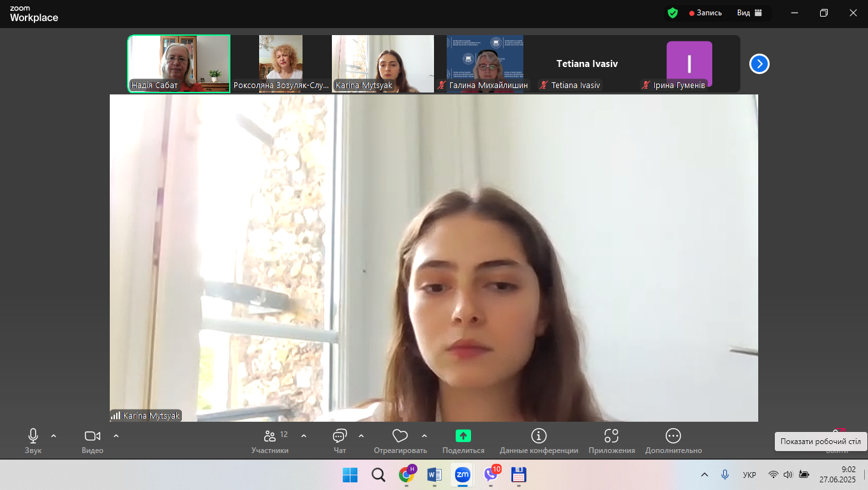
Task: Expand video options arrow next to Видео
Action: click(116, 436)
